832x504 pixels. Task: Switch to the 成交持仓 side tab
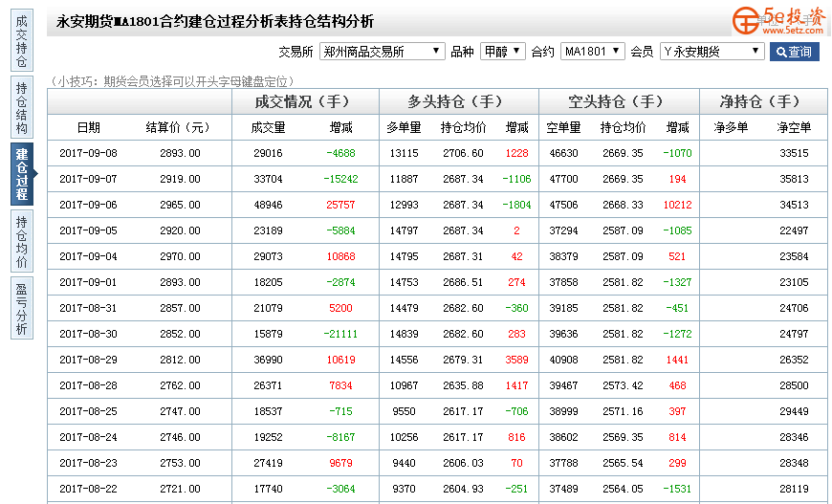coord(22,40)
